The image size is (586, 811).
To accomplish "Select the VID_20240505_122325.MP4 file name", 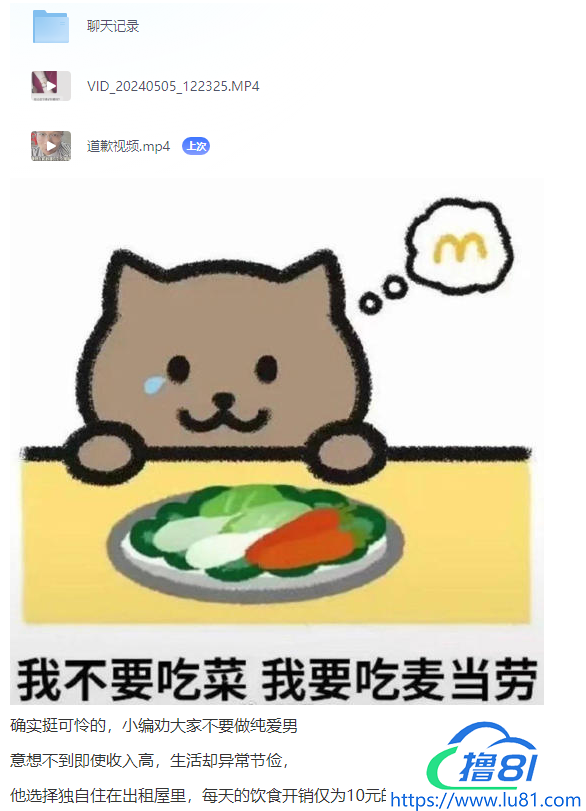I will point(173,86).
